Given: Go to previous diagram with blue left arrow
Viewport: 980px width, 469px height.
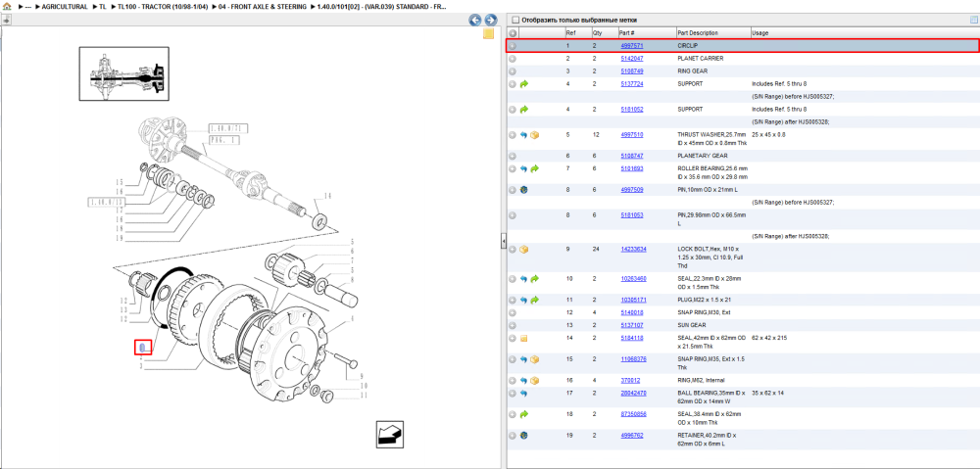Looking at the screenshot, I should [475, 20].
